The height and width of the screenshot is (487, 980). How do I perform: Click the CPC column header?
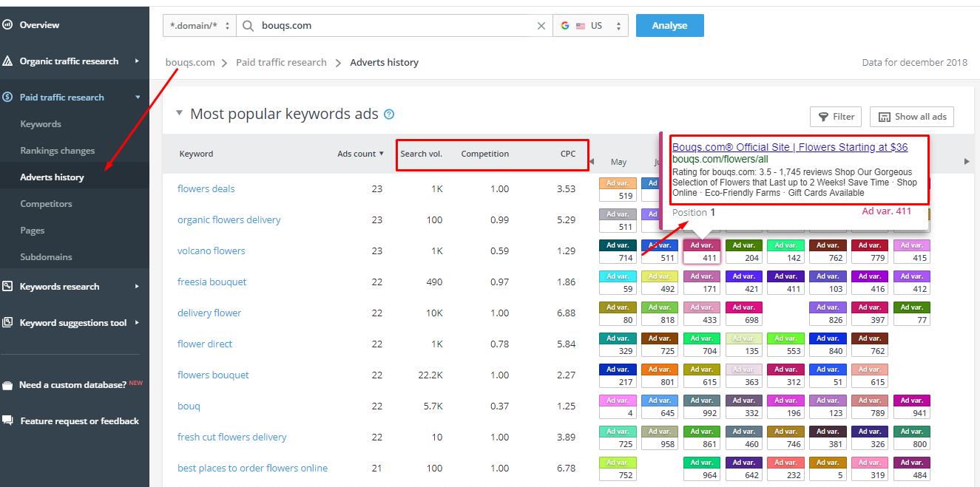[x=568, y=154]
